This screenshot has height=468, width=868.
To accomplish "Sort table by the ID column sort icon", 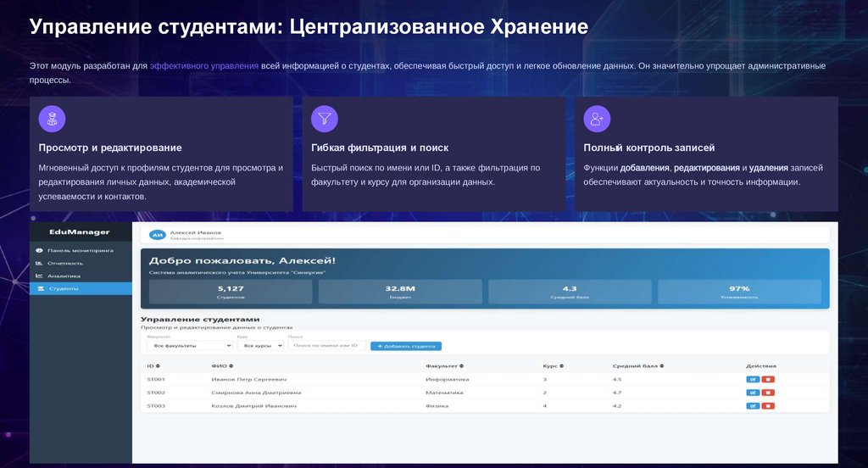I will tap(158, 366).
